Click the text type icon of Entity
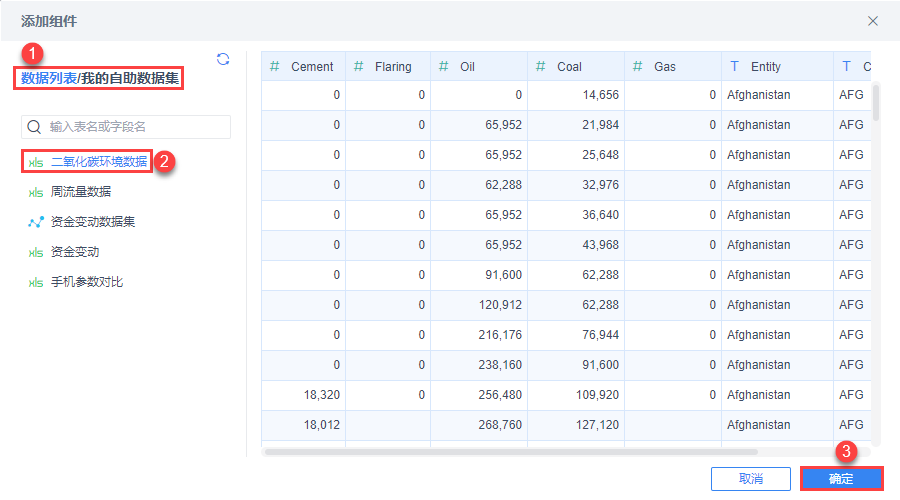 [x=735, y=67]
